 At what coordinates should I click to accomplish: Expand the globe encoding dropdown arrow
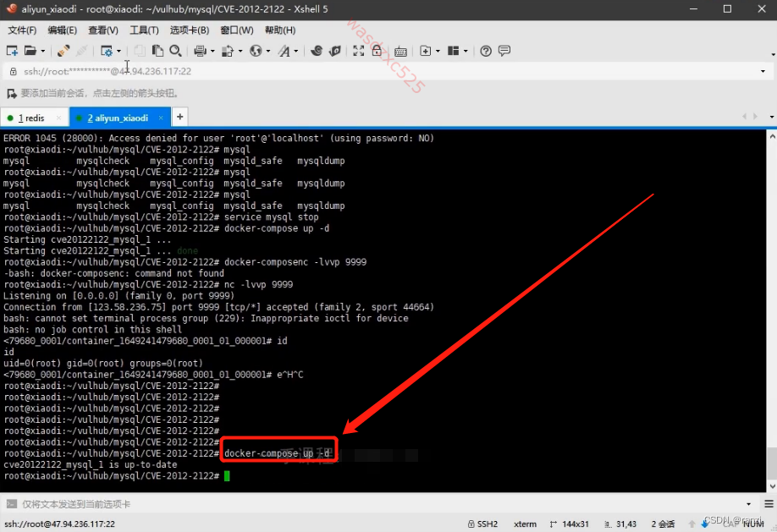(x=268, y=51)
